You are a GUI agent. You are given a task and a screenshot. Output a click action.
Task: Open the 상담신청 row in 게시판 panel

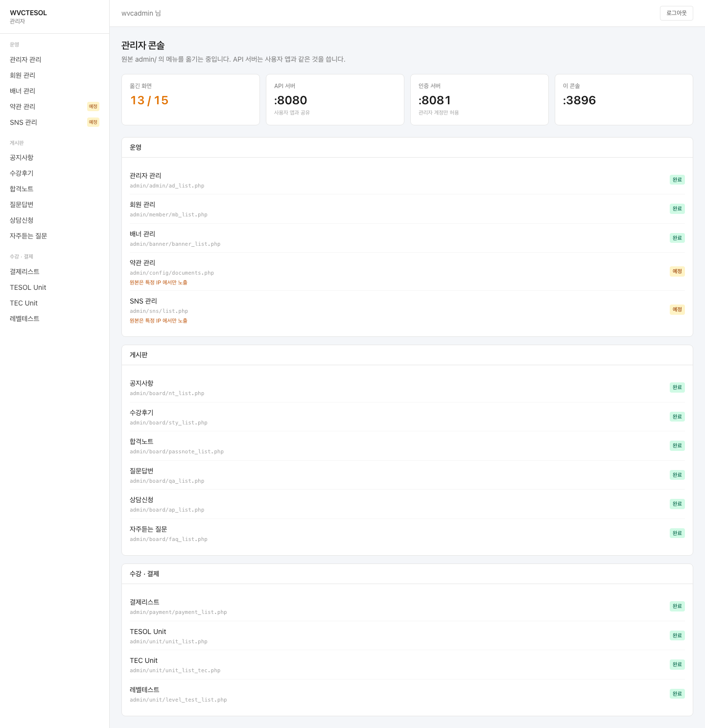coord(407,504)
